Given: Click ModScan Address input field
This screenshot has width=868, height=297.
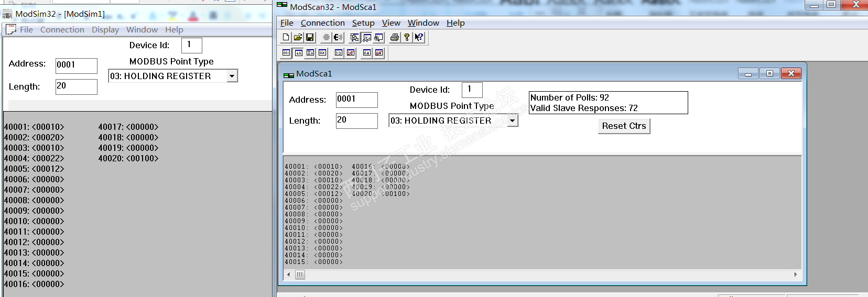Looking at the screenshot, I should pos(357,100).
